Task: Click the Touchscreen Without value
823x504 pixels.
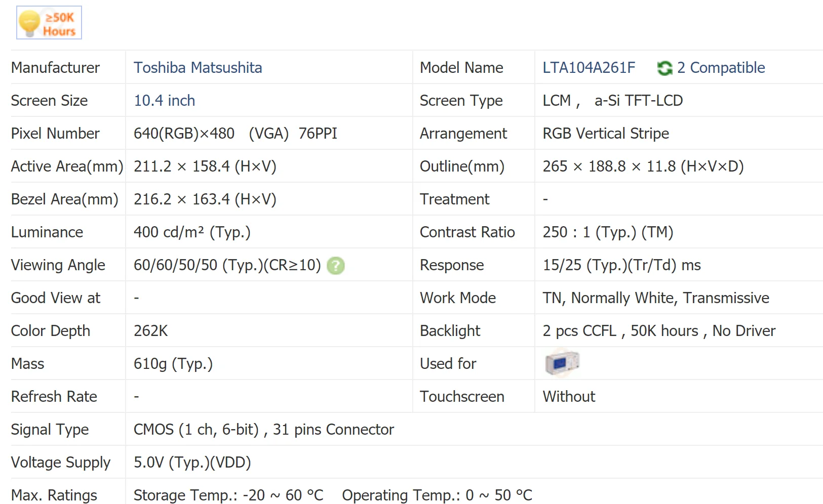Action: pyautogui.click(x=569, y=396)
